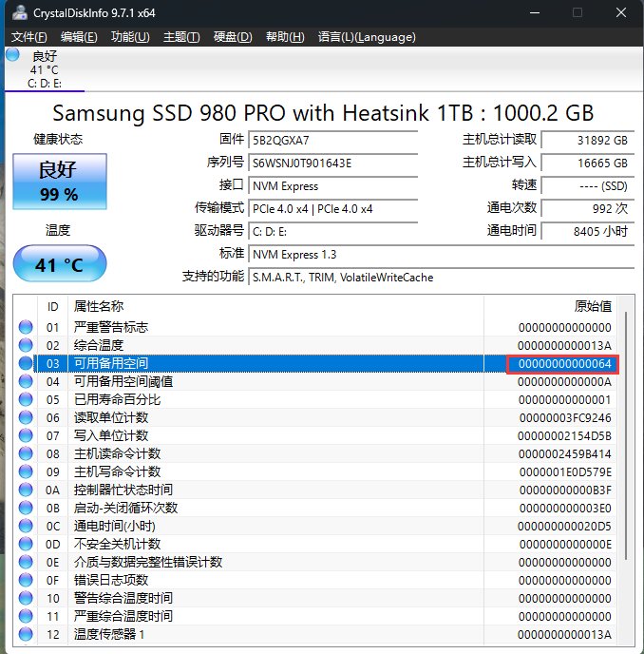Click the blue status orb above drive C: D: E:
This screenshot has height=654, width=644.
12,56
